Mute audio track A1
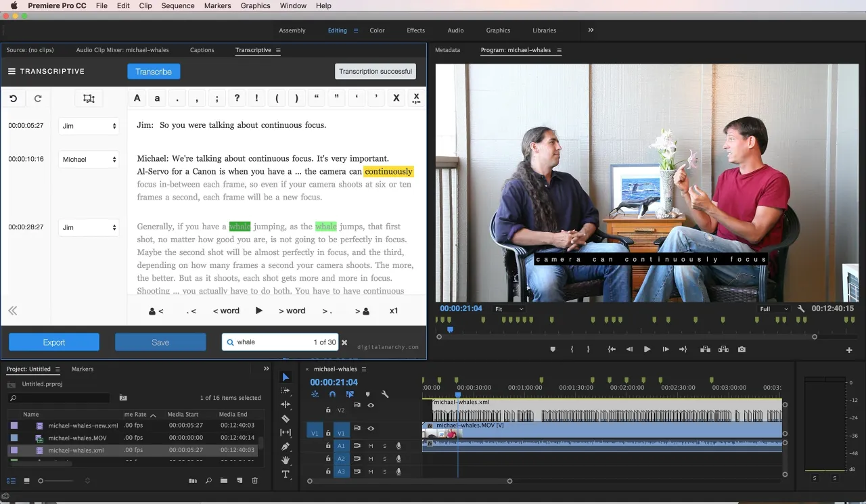Viewport: 866px width, 504px height. 371,446
